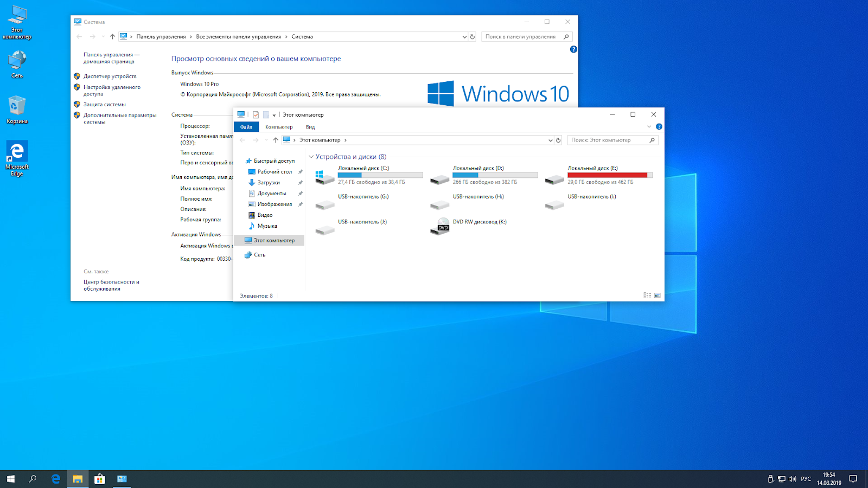Refresh Explorer address bar

click(558, 140)
